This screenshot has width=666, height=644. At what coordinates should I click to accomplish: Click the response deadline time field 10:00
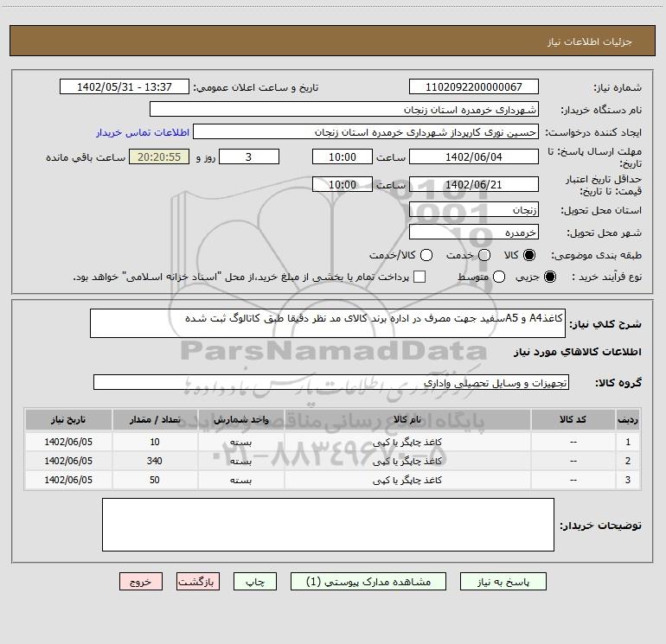coord(343,156)
